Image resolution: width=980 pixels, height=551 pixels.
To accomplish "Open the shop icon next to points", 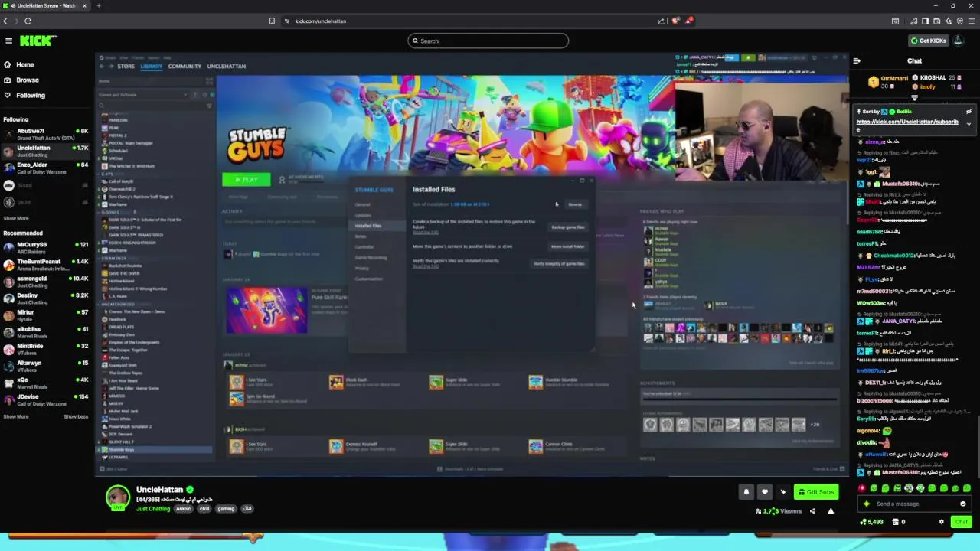I will [896, 522].
